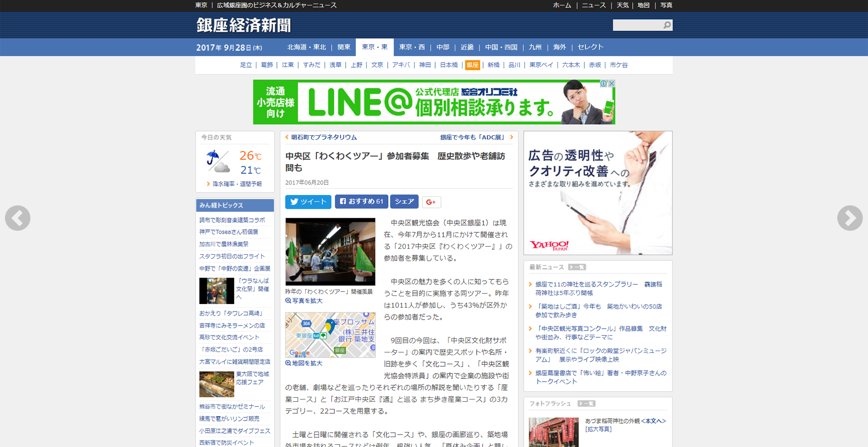Open topic 吉祥寺にみそラーメンの店
Screen dimensions: 868x447
pyautogui.click(x=232, y=326)
